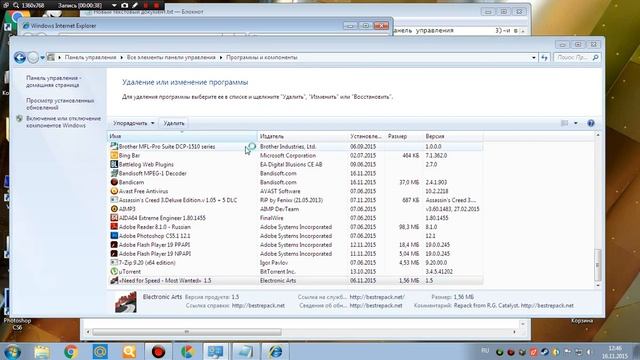Open the file explorer folder on taskbar

coord(42,351)
